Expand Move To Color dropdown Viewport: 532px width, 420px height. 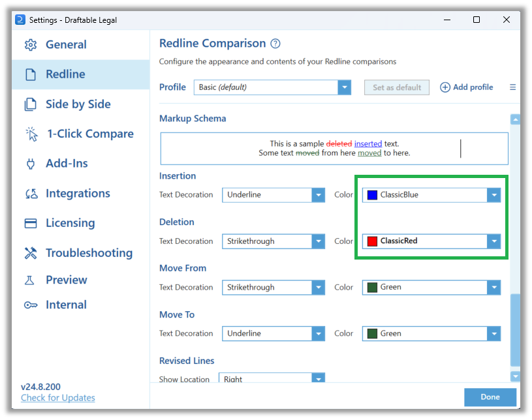click(x=494, y=333)
